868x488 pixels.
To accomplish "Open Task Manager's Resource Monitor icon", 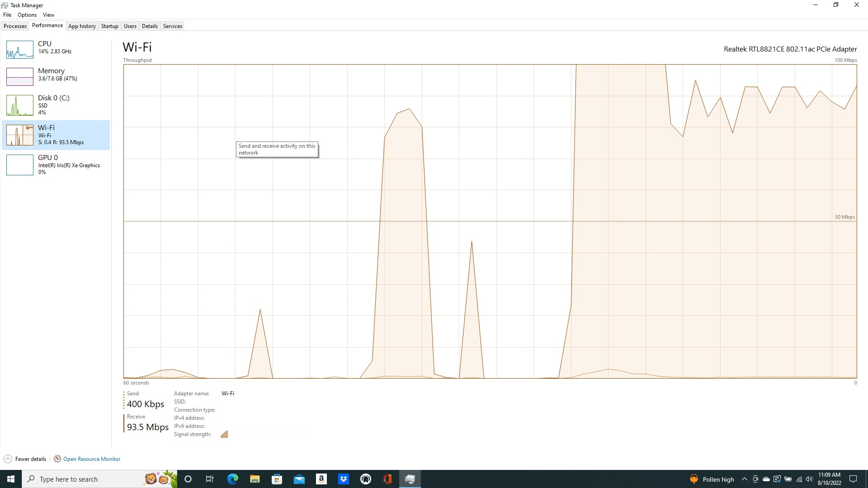I will [x=57, y=459].
